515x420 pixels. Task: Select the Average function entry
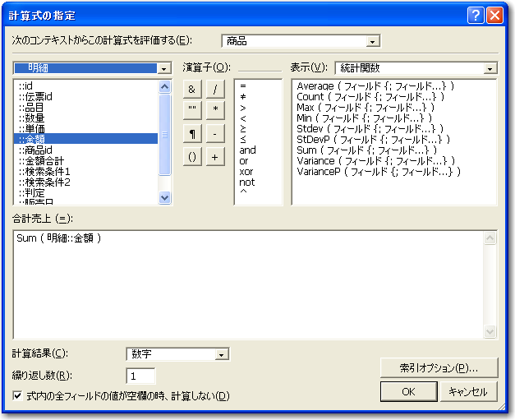click(x=374, y=85)
